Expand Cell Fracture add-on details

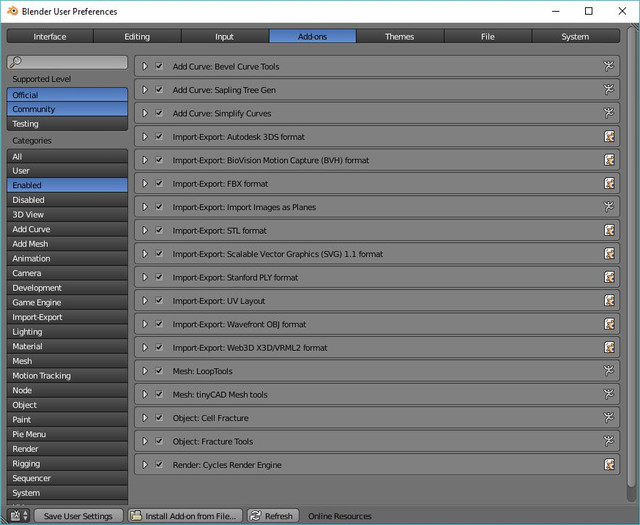144,418
